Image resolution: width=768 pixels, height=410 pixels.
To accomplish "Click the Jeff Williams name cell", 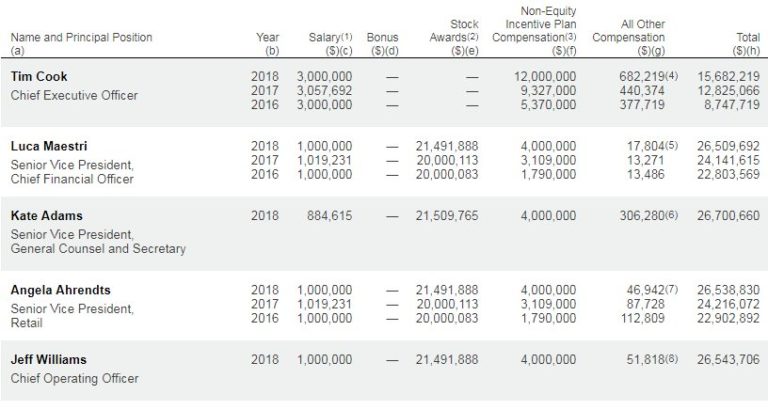I will 48,359.
